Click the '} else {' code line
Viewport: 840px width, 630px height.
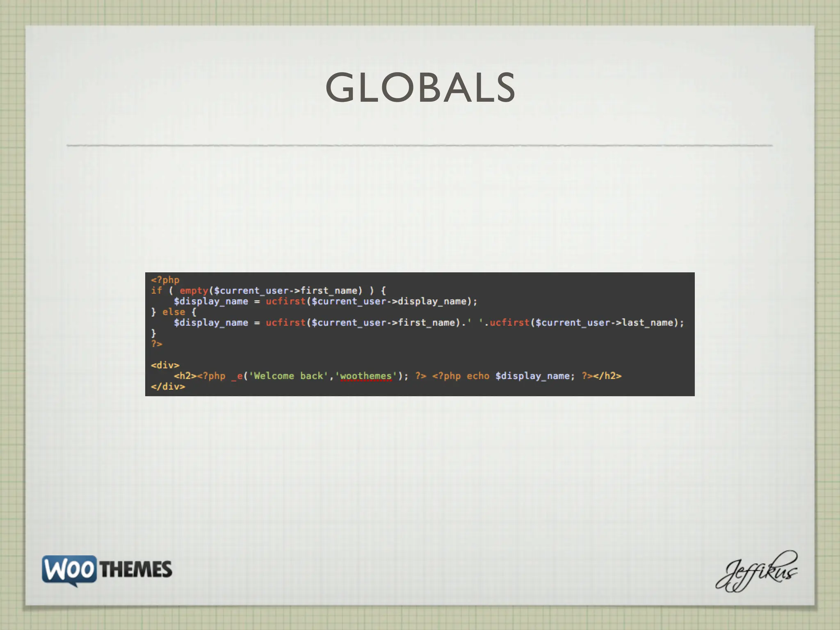coord(174,312)
